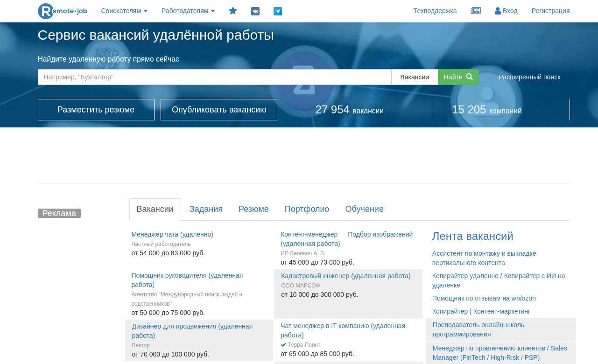Switch to the Задания tab
The image size is (598, 364).
[206, 209]
